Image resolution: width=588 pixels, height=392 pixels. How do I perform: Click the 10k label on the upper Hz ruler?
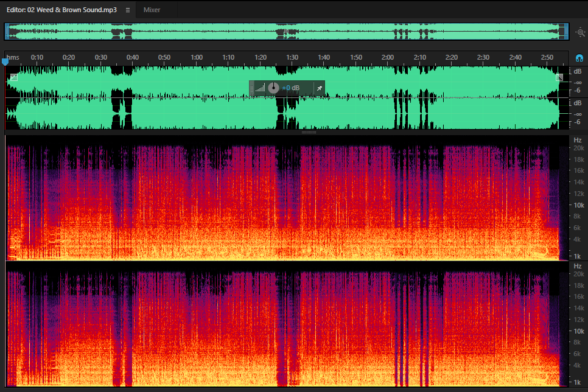pyautogui.click(x=579, y=205)
